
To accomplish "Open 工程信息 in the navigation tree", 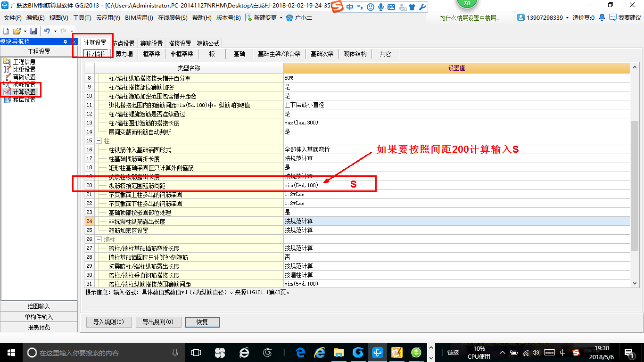I will [24, 62].
